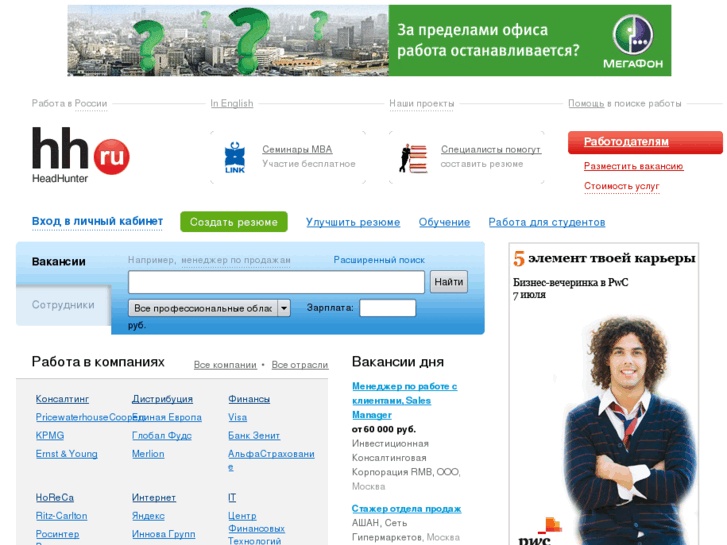The image size is (727, 545).
Task: Open the professional areas dropdown arrow
Action: pyautogui.click(x=284, y=308)
